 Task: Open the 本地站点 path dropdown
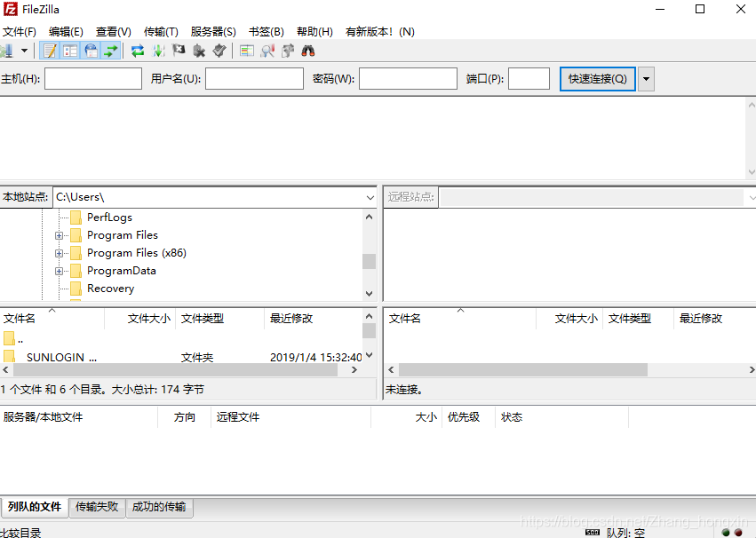[x=370, y=197]
